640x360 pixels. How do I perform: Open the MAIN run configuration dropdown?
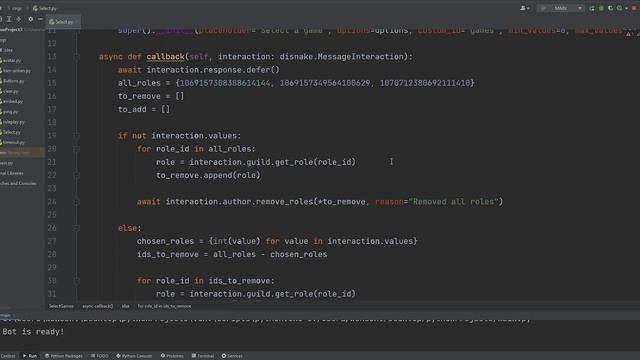pos(560,8)
